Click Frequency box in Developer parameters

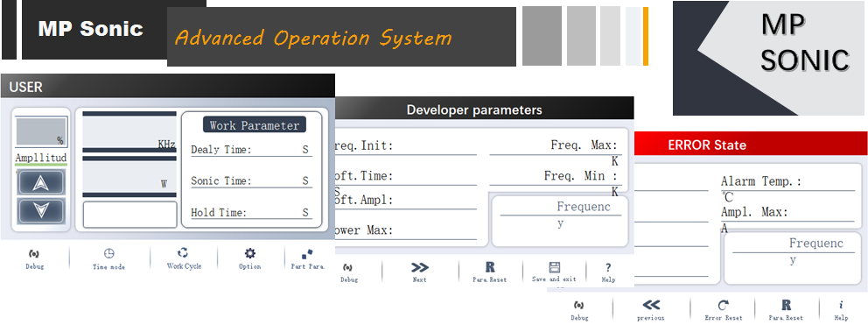(561, 222)
